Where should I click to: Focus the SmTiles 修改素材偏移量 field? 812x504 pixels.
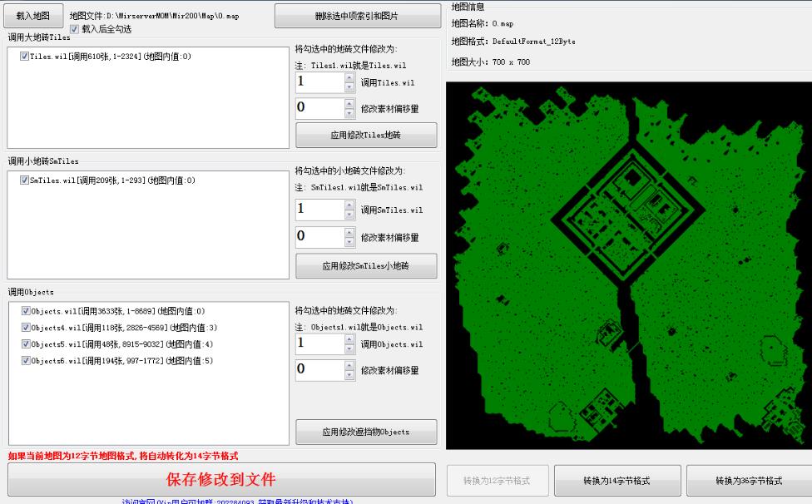click(320, 237)
